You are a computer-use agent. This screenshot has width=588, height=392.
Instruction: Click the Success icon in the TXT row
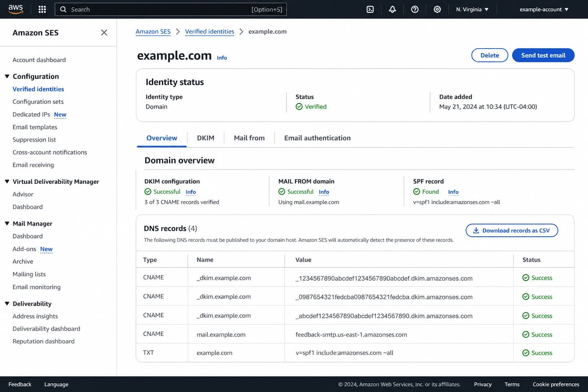tap(526, 353)
